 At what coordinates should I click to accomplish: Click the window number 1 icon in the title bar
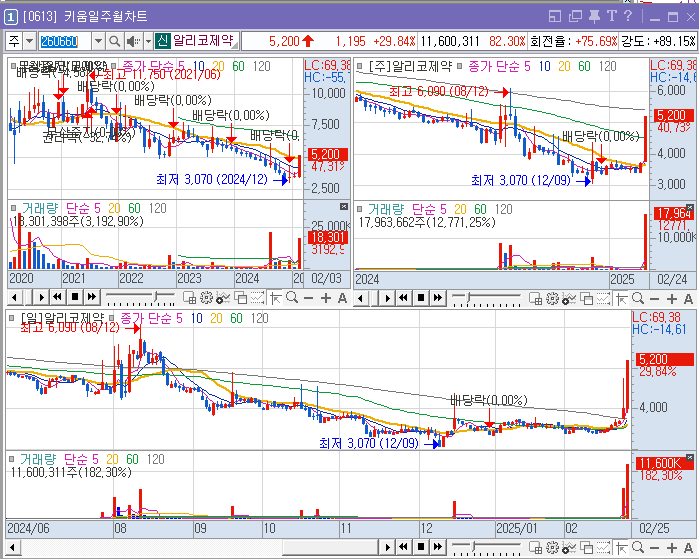(11, 17)
